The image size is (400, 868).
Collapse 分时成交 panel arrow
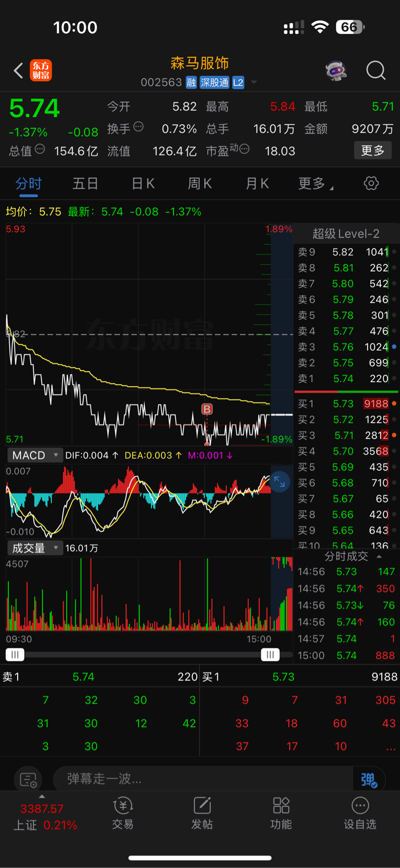pos(379,557)
